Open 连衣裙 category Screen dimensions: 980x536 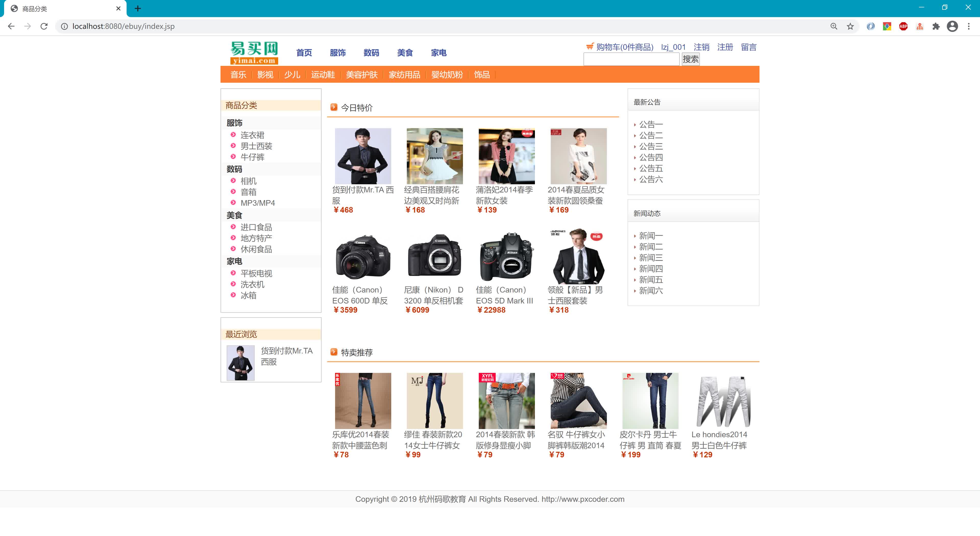[x=252, y=135]
